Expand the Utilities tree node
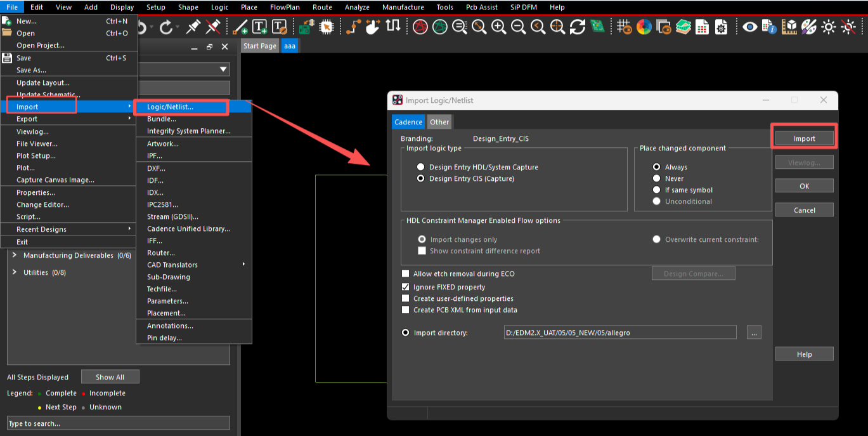 15,273
